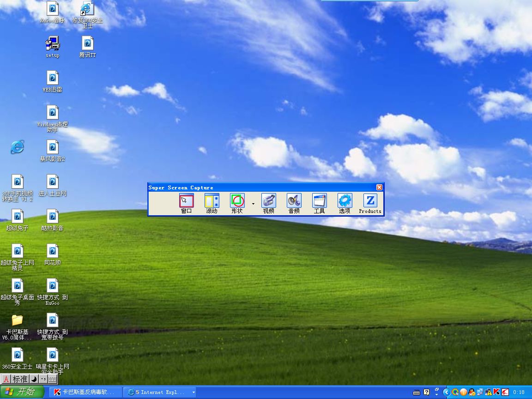This screenshot has width=532, height=399.
Task: Select the 卡巴斯基 V6.0 folder
Action: [17, 327]
